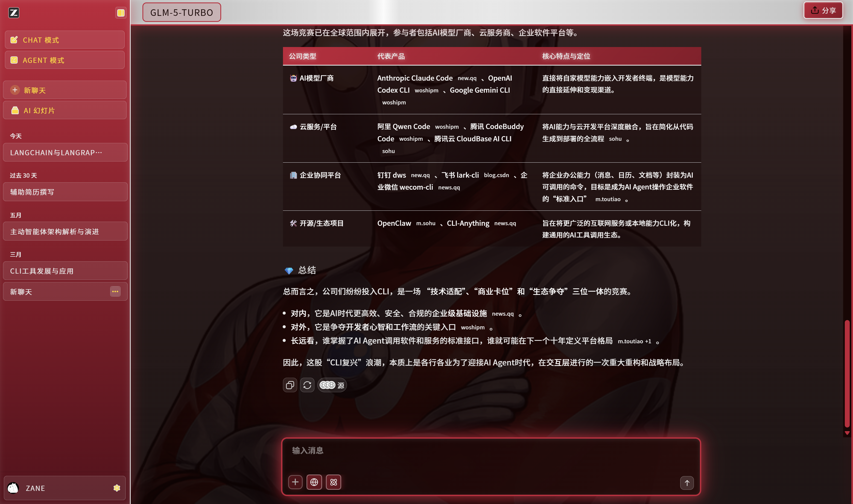Open the woshipm citation after 腾讯 CodeBuddy Code
853x504 pixels.
pos(411,139)
